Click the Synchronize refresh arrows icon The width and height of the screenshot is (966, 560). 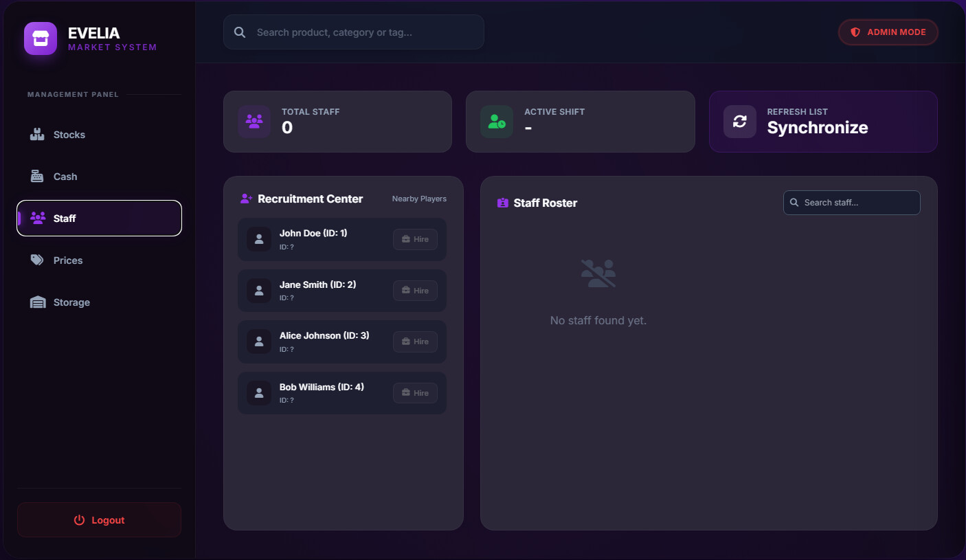tap(739, 122)
